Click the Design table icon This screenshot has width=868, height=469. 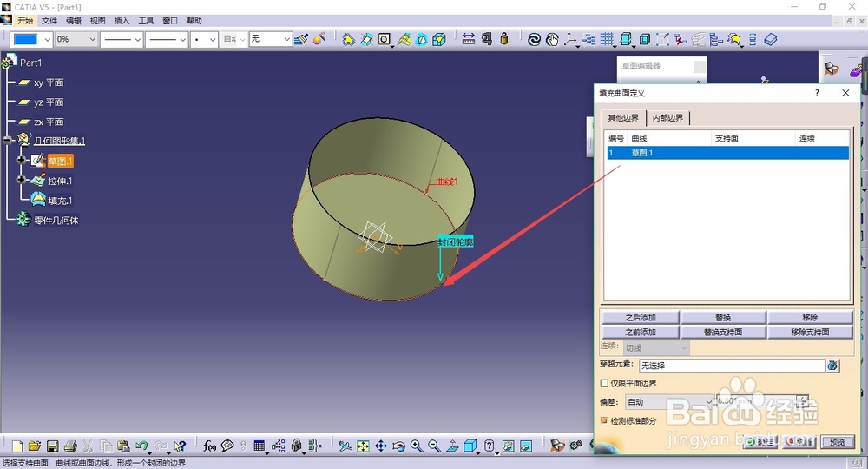point(259,446)
